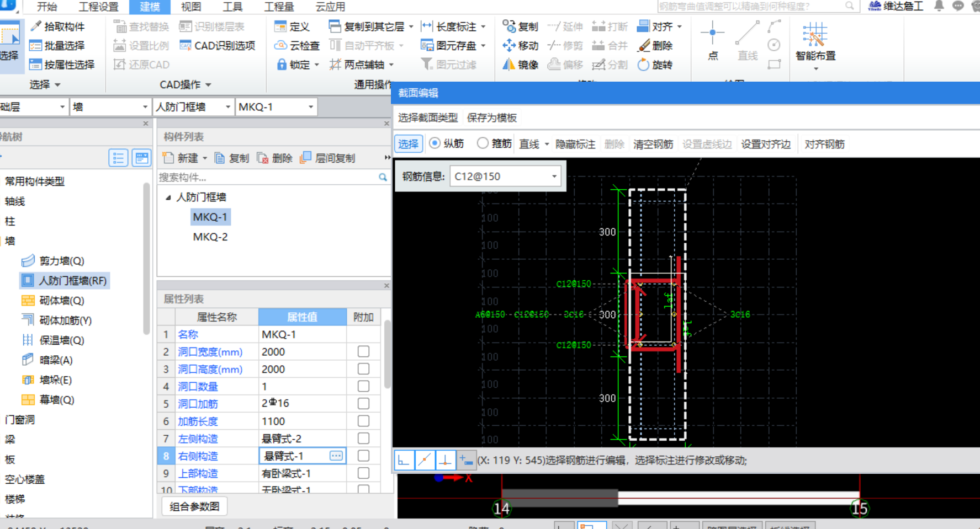Select the 箍筋 radio button
This screenshot has height=529, width=980.
483,143
